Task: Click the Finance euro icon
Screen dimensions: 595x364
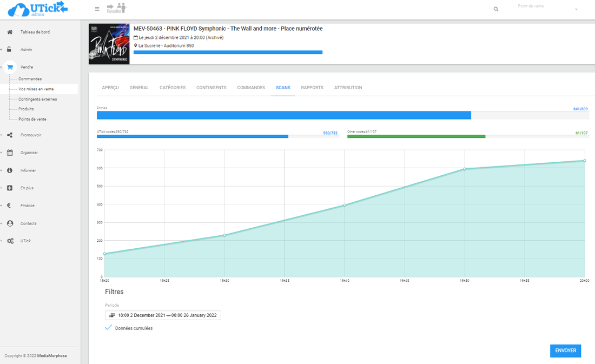Action: pos(10,206)
